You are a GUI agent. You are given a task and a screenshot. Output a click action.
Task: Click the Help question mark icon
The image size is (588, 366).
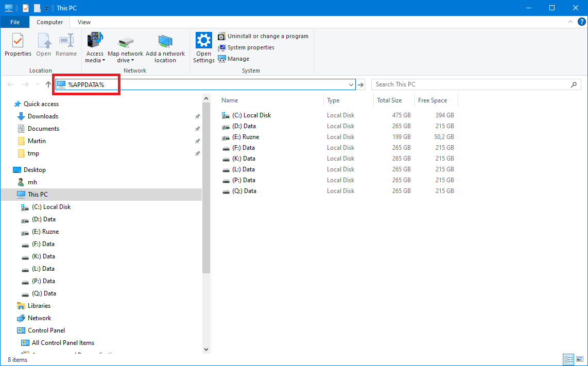tap(581, 22)
